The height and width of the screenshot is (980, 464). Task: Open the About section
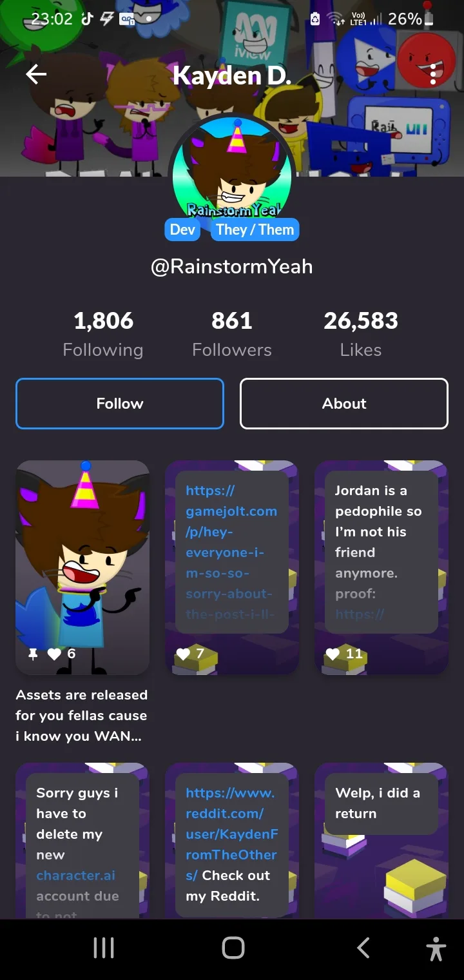click(344, 404)
